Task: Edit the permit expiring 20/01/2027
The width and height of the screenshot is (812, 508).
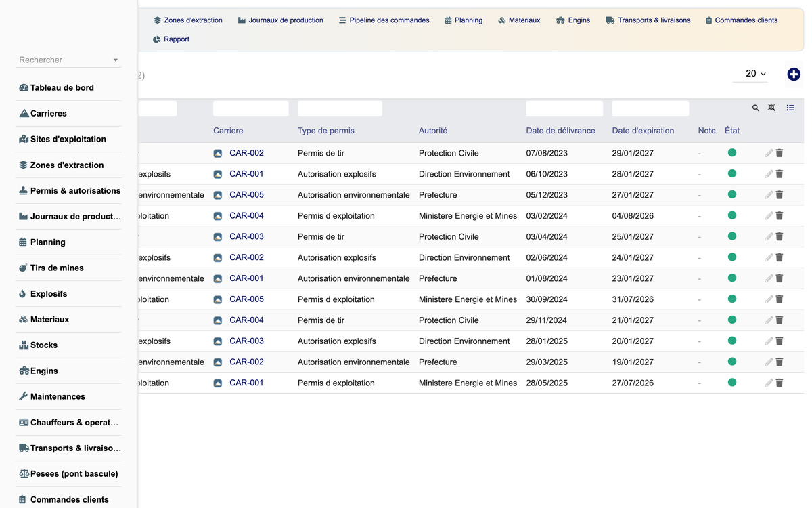Action: click(769, 341)
